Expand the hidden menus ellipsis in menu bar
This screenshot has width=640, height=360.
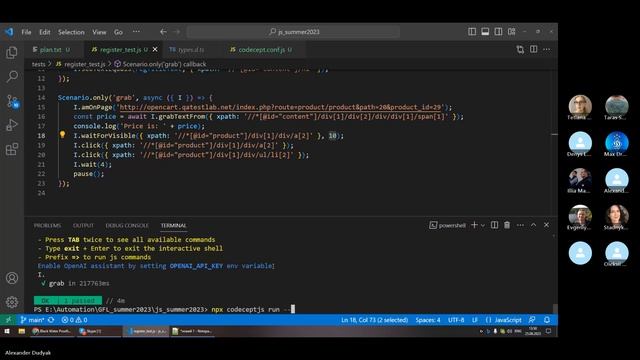(136, 32)
